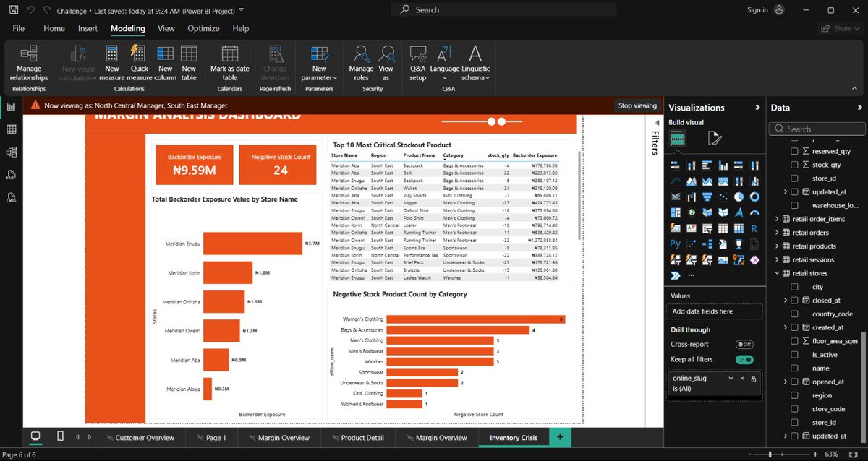This screenshot has width=868, height=461.
Task: Check the stock_qty field
Action: pyautogui.click(x=795, y=165)
